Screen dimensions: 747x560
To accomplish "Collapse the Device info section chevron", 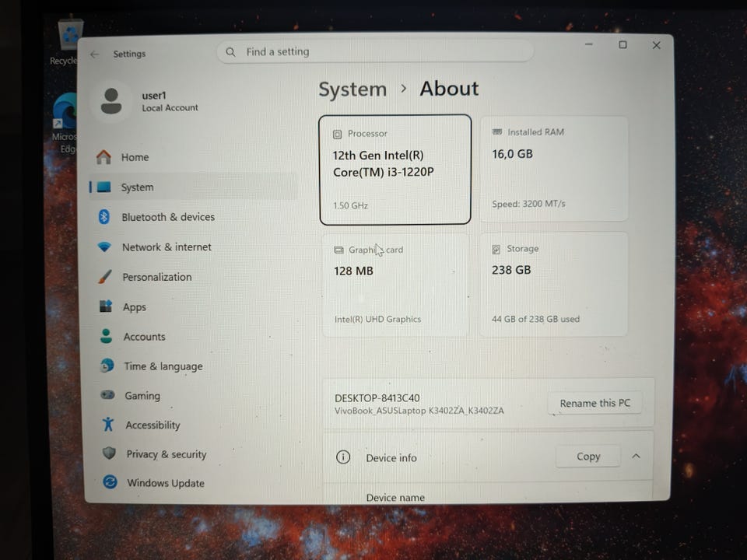I will point(636,457).
